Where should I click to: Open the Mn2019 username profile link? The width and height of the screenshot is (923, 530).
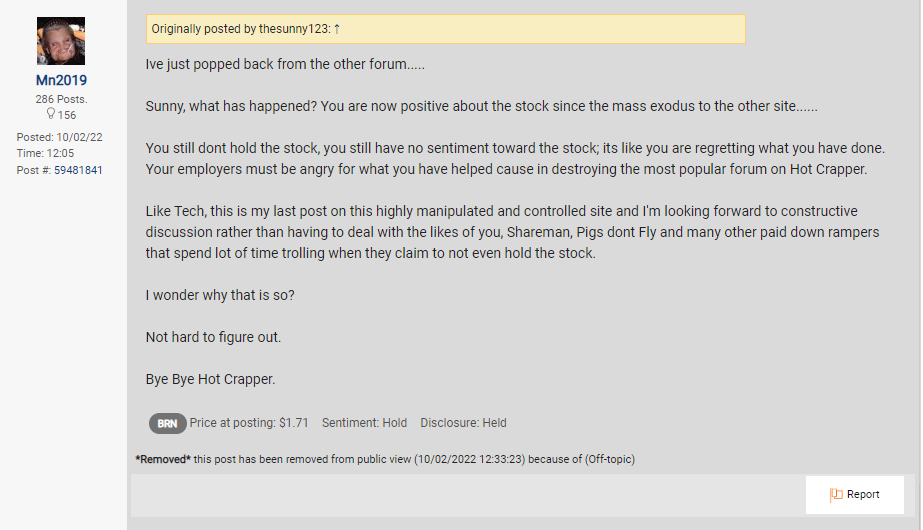click(61, 80)
